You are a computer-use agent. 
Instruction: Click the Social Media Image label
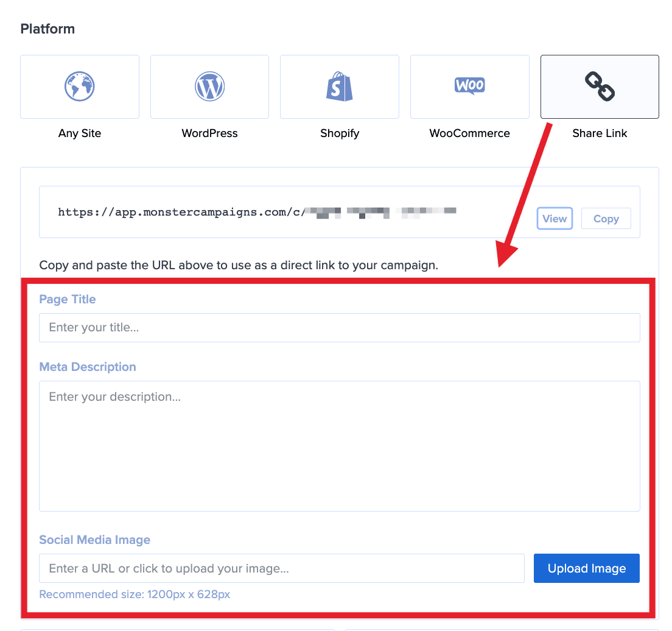pos(94,540)
